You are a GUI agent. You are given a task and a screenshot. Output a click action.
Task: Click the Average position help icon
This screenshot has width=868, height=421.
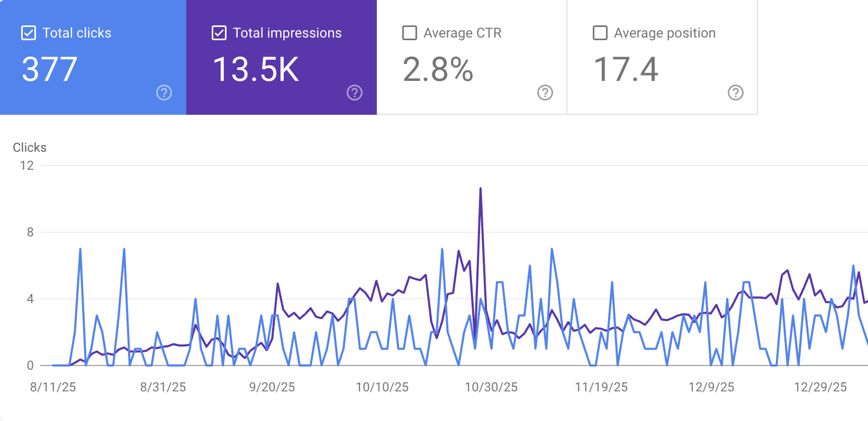(x=736, y=93)
